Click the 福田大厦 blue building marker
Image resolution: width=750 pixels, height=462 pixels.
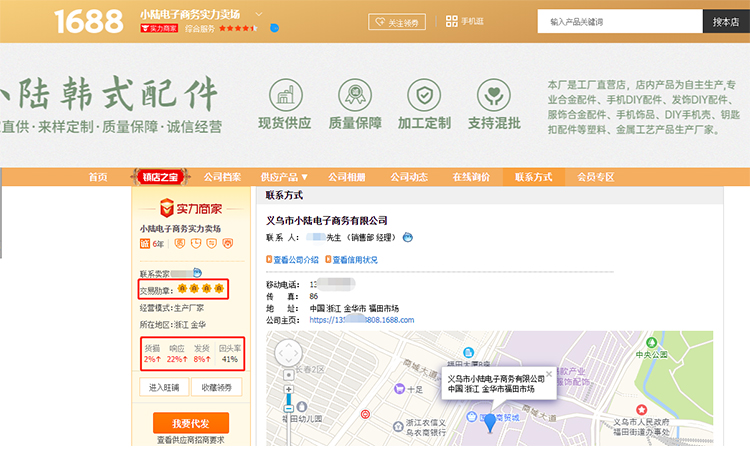(x=468, y=352)
